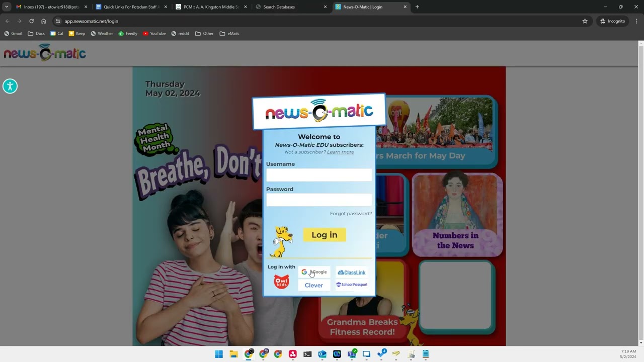Open Chrome menu three dots
The image size is (644, 362).
click(636, 21)
